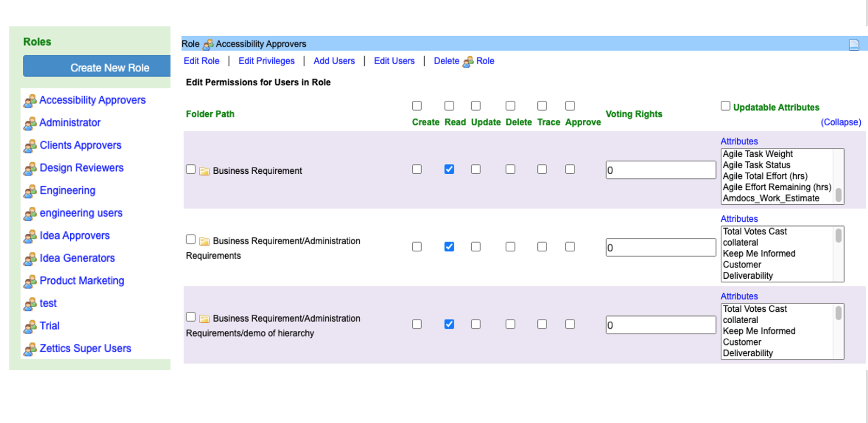The height and width of the screenshot is (423, 868).
Task: Collapse the Updatable Attributes section
Action: [841, 122]
